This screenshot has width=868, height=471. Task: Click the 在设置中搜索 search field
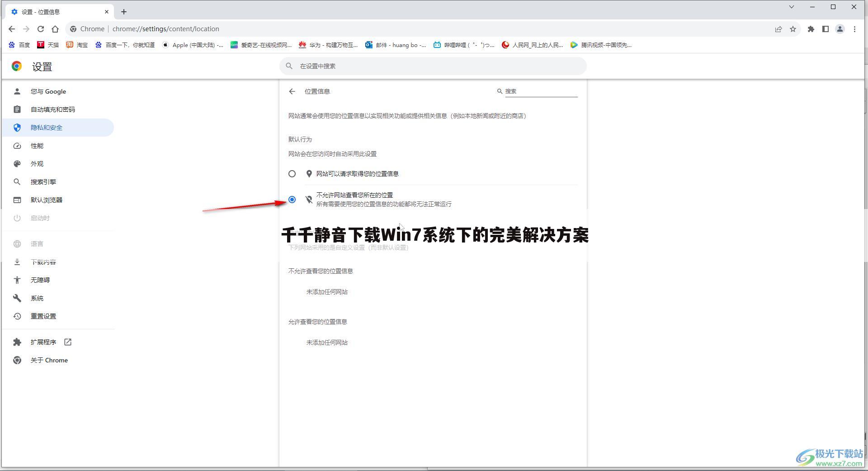[433, 66]
